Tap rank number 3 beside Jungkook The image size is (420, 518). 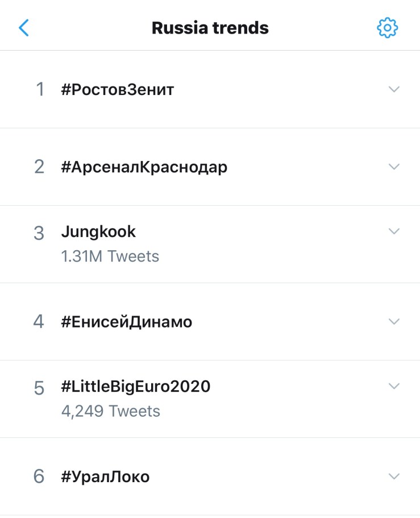click(x=39, y=233)
